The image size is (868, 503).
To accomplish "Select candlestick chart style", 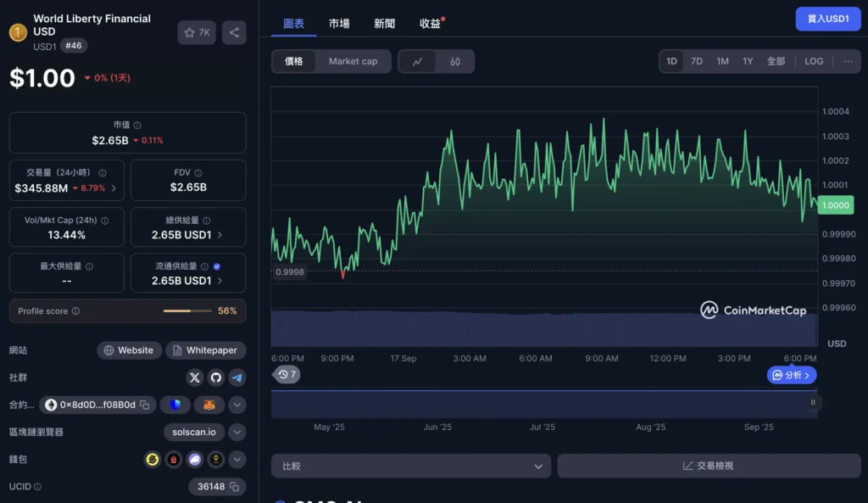I will point(455,61).
